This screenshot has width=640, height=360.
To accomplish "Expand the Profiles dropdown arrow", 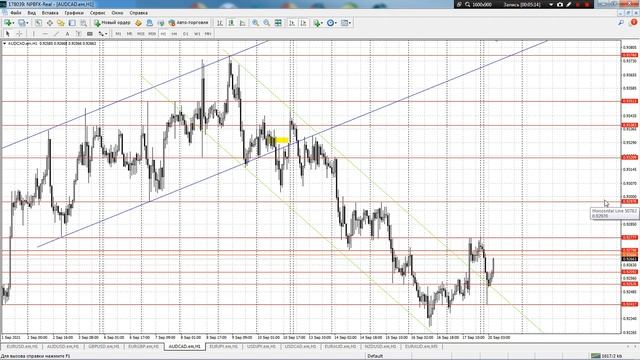I will 27,23.
